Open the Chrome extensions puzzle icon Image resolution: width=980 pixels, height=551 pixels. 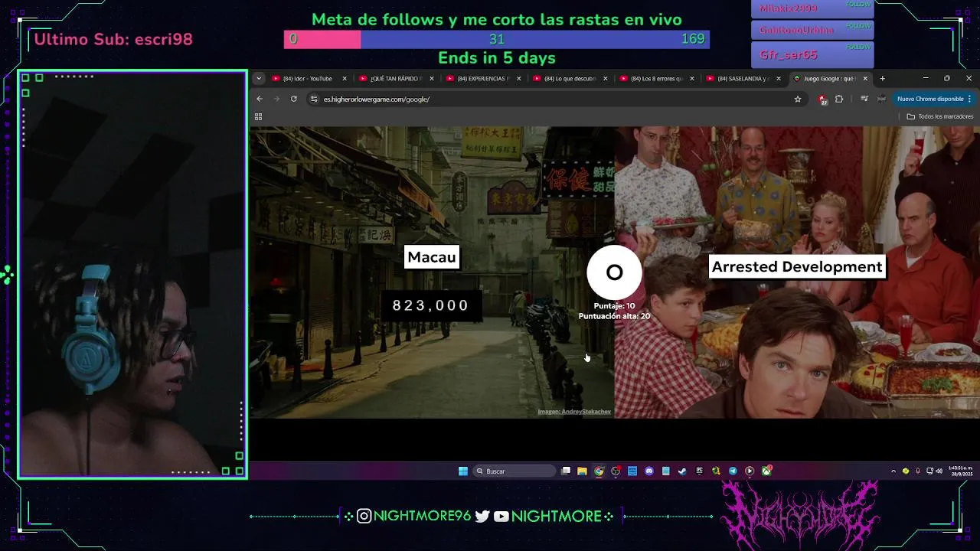(839, 99)
